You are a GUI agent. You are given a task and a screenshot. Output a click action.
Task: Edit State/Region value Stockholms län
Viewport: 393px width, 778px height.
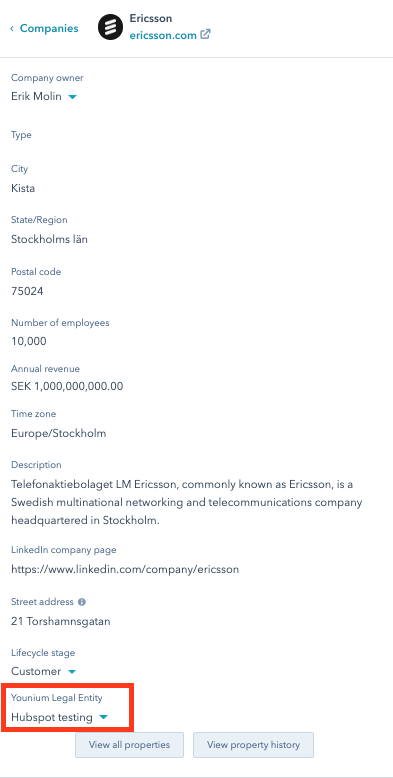point(49,240)
